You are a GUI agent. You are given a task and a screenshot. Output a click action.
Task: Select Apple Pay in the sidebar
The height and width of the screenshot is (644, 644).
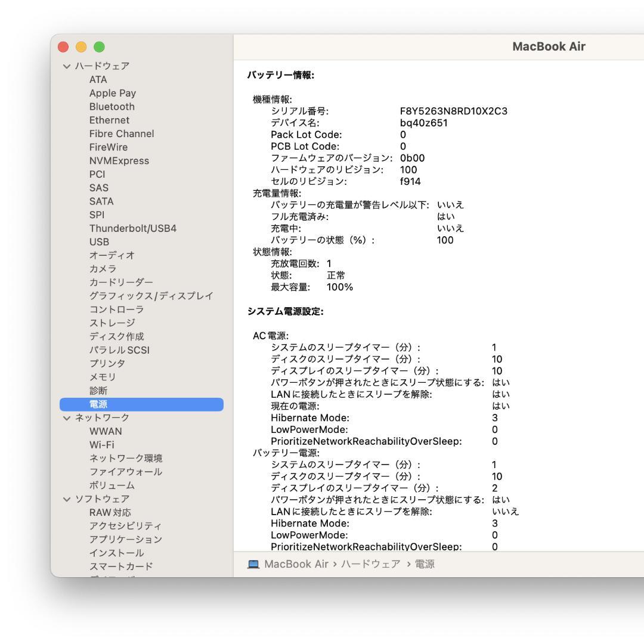click(x=113, y=92)
